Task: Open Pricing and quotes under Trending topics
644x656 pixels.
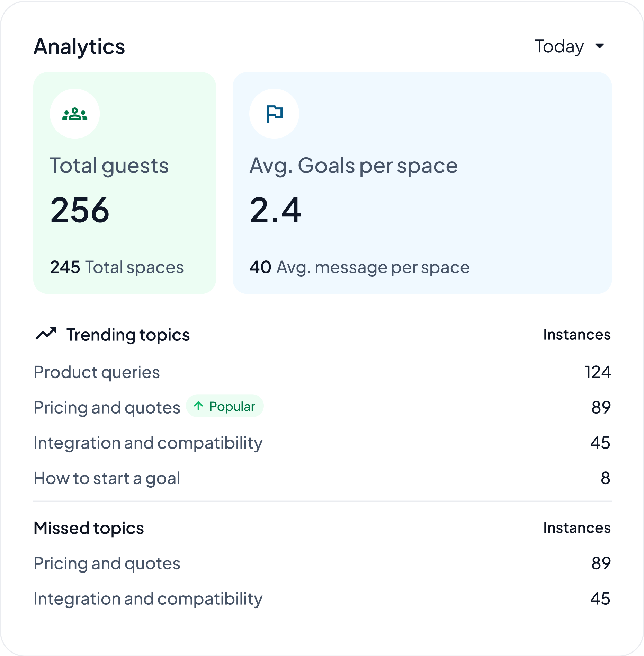Action: point(106,407)
